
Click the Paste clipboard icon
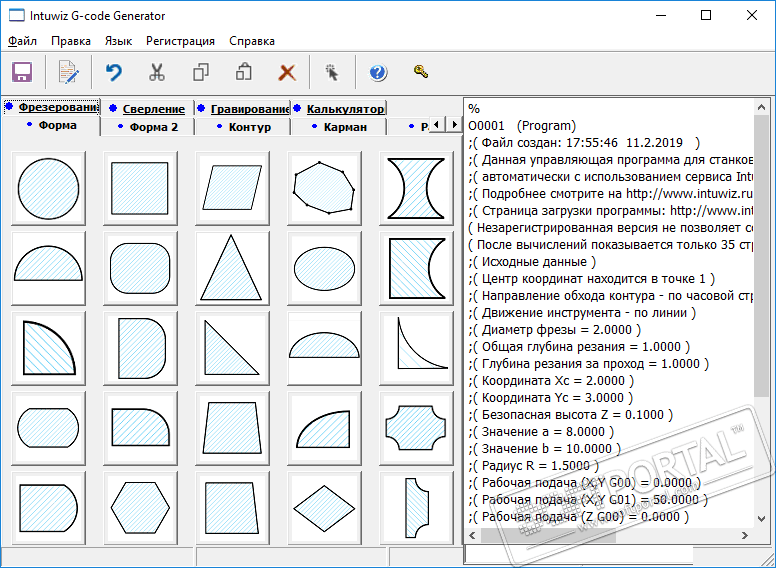tap(243, 73)
